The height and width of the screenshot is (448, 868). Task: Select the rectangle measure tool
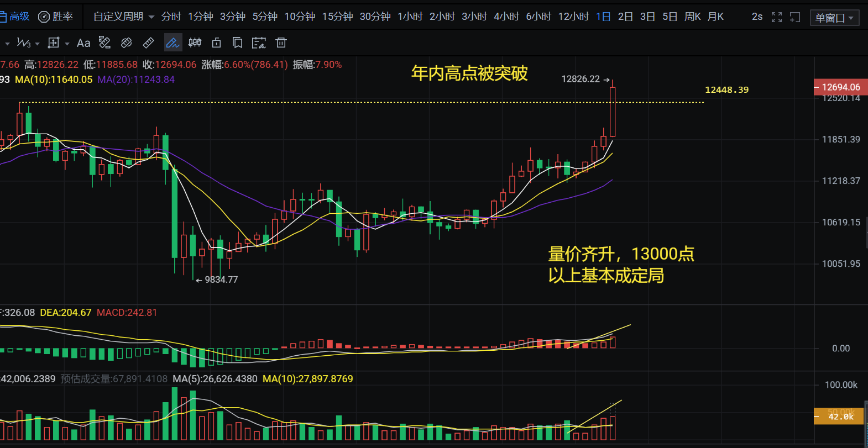54,43
